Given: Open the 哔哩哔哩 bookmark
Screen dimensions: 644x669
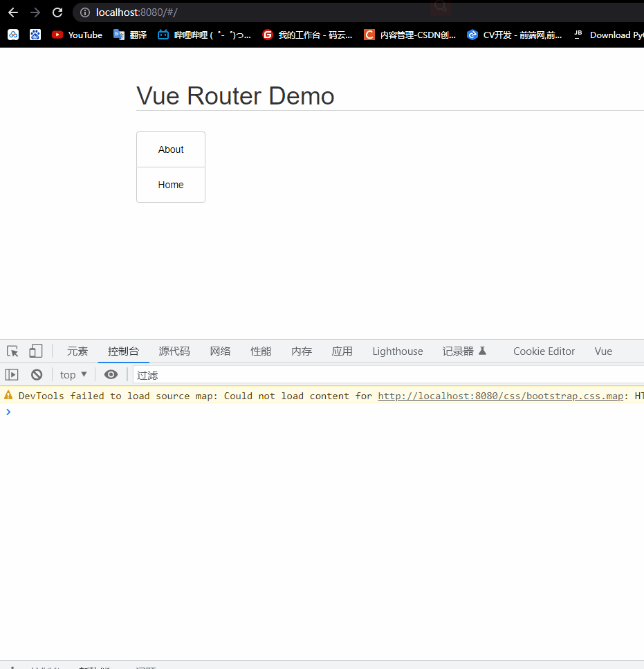Looking at the screenshot, I should (x=204, y=35).
